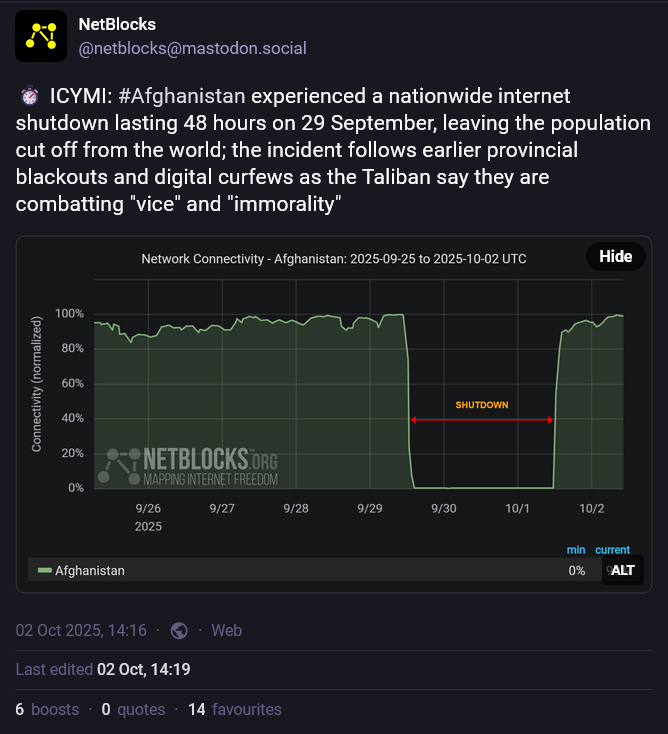Show the ALT text description badge
The image size is (668, 734).
(x=622, y=570)
